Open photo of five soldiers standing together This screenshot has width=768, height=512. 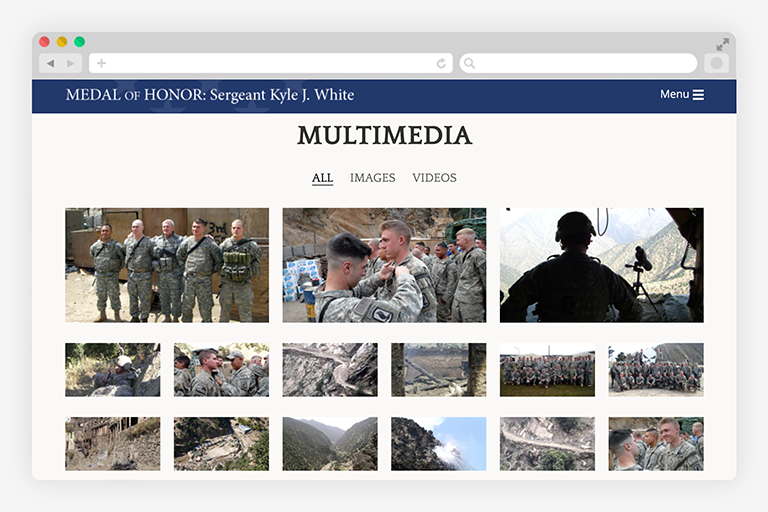[x=167, y=265]
